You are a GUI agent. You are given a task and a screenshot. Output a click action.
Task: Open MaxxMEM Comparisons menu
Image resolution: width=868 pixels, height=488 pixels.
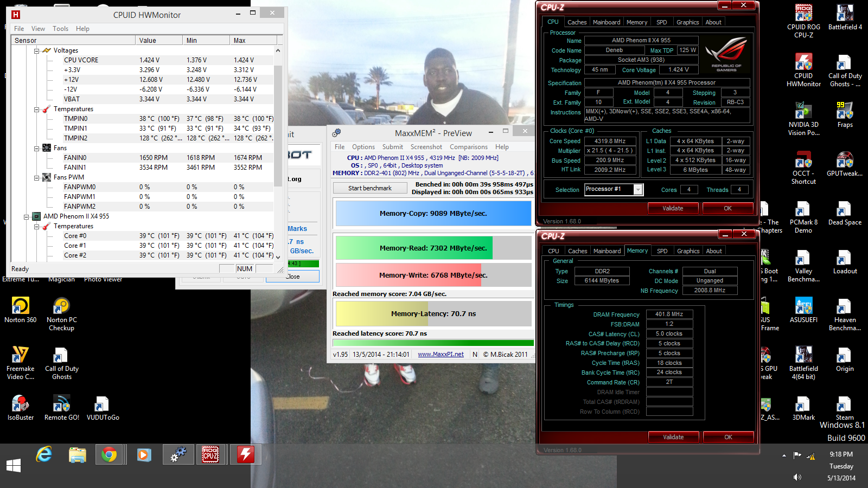pos(469,147)
